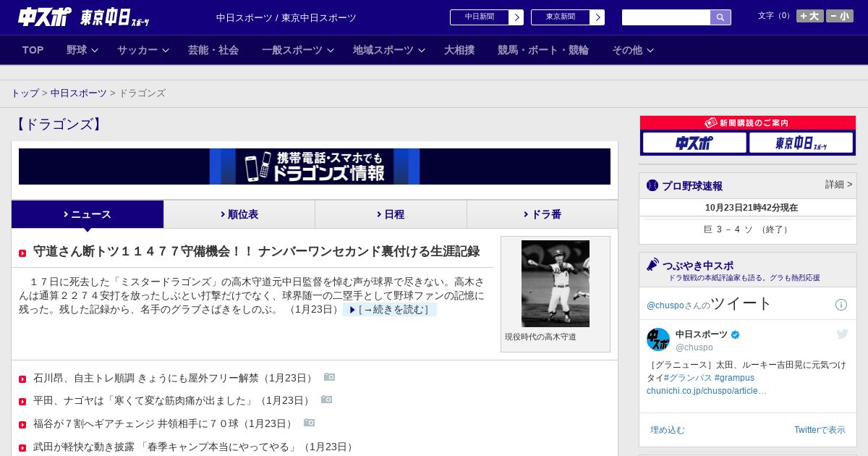
Task: Open chunichi.co.jp/chuspo/article link
Action: click(707, 391)
